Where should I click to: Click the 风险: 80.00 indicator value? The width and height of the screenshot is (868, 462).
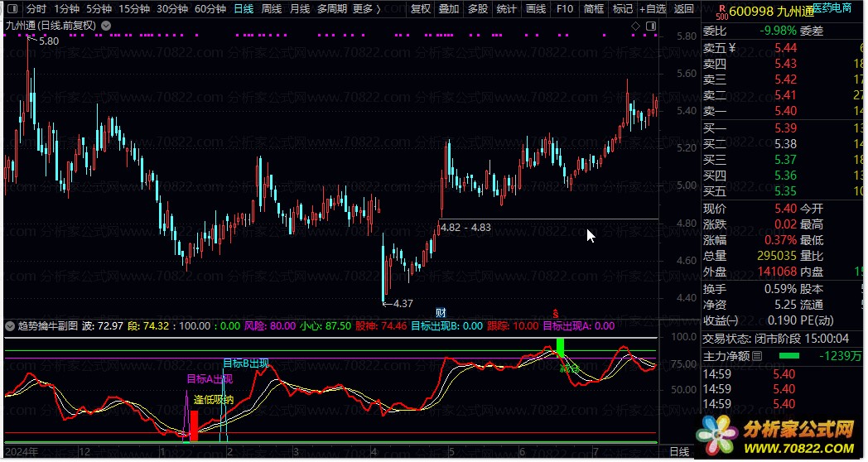point(270,326)
